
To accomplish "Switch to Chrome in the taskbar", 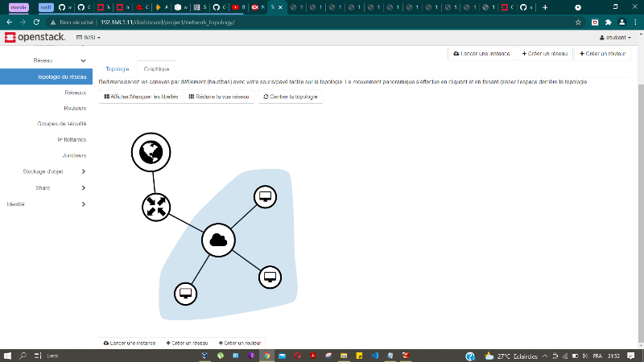I will (267, 356).
